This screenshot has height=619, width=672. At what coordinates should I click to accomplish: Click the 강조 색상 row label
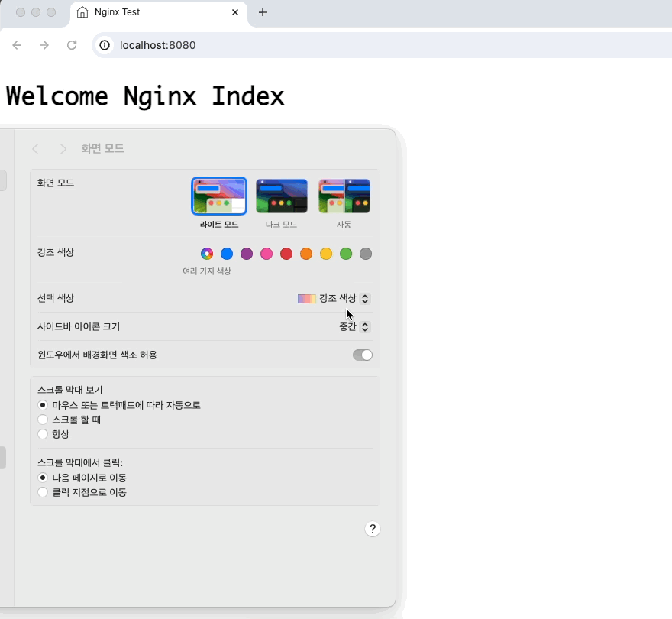56,252
